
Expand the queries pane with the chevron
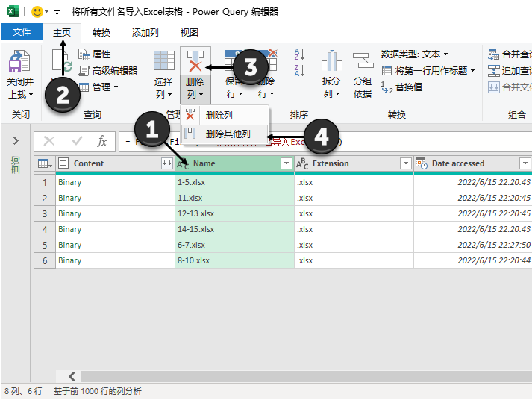point(16,140)
